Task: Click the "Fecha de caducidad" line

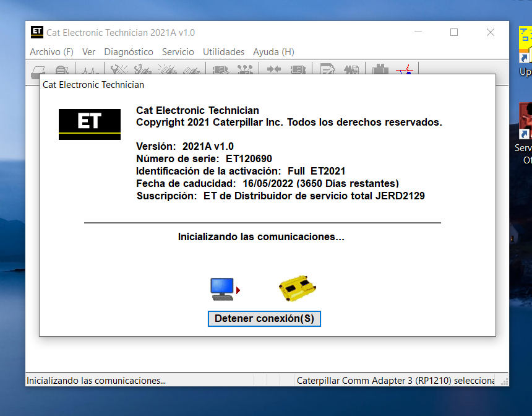Action: [x=267, y=183]
